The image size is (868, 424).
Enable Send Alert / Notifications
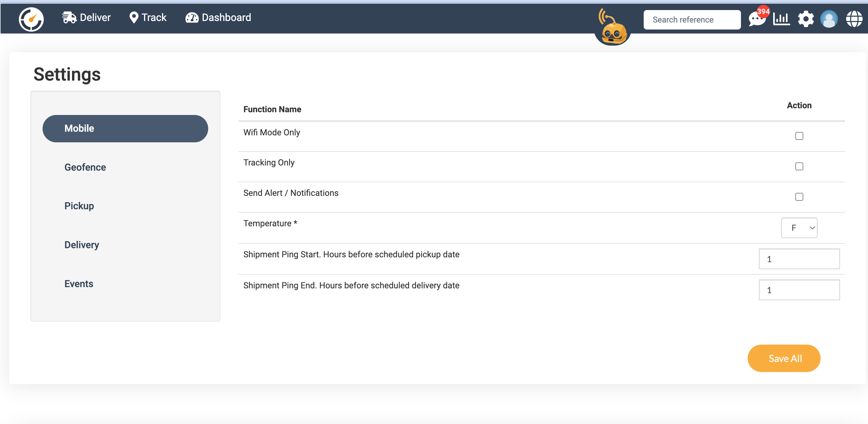[x=799, y=197]
